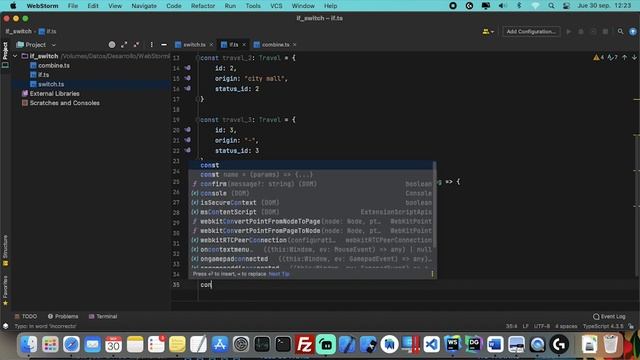The image size is (640, 360).
Task: Click the Collapse All icon in Project panel
Action: pos(136,44)
